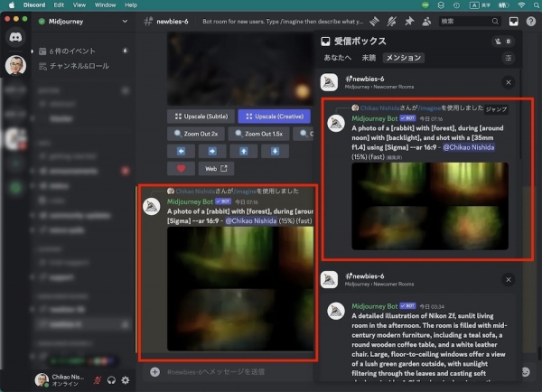Open the View menu in the menu bar
Viewport: 542px width, 392px height.
coord(79,5)
